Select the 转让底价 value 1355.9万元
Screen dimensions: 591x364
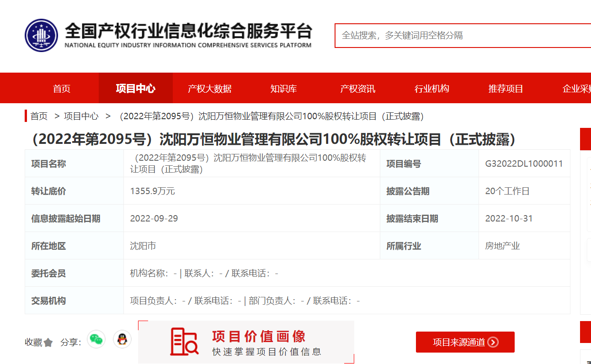coord(153,191)
